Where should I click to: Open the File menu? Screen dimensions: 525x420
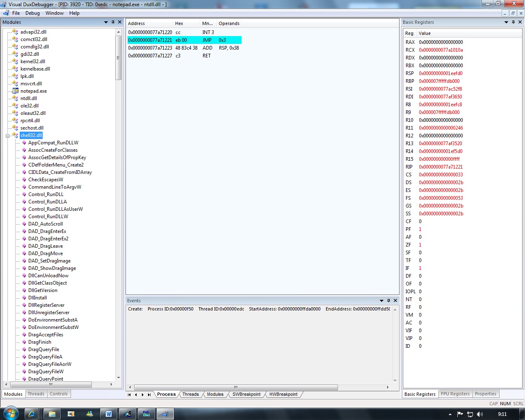point(16,13)
